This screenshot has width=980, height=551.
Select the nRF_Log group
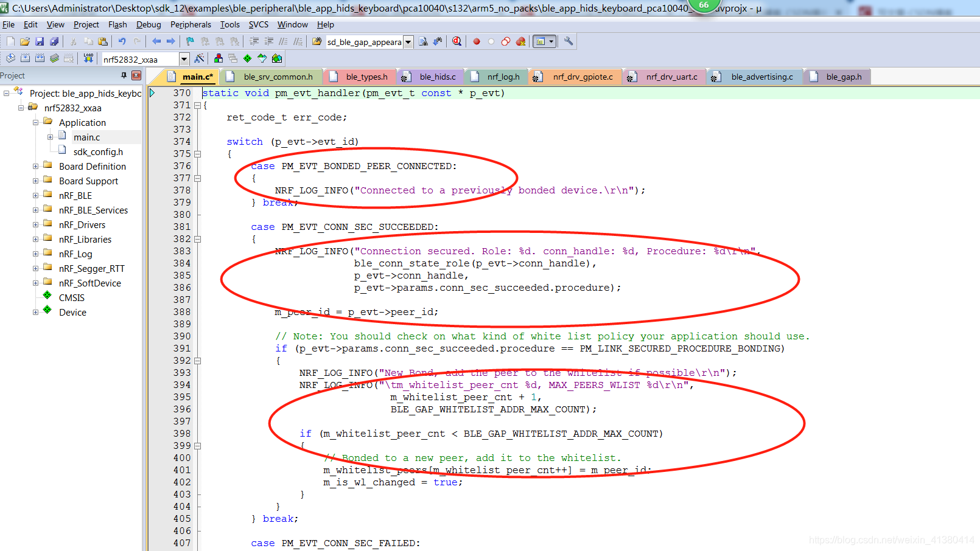coord(75,254)
